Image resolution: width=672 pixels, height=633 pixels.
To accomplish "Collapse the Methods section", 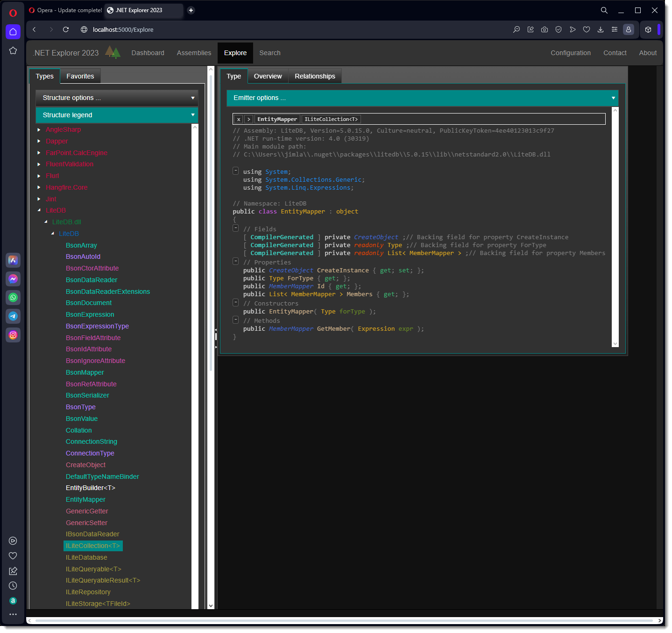I will (236, 320).
